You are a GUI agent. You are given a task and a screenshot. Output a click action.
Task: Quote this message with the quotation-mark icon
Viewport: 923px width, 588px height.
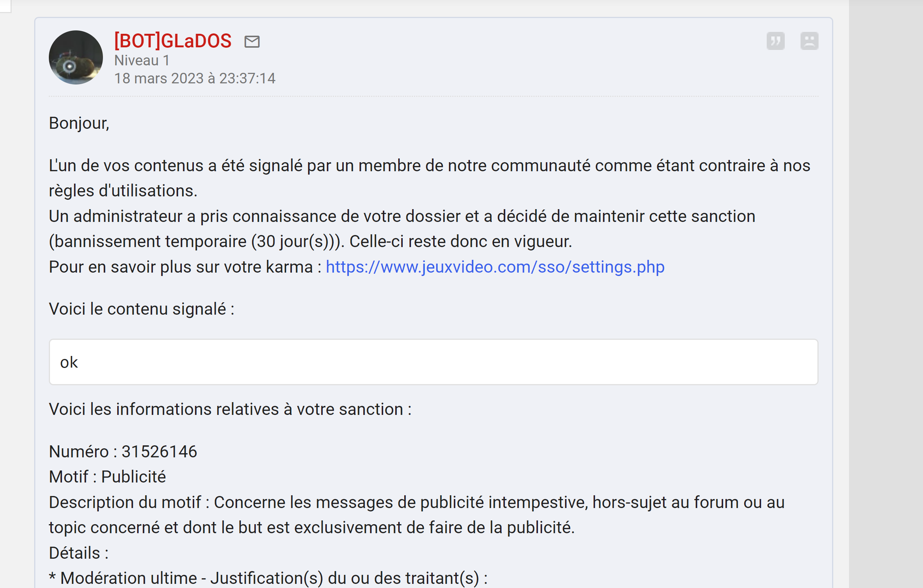point(775,41)
